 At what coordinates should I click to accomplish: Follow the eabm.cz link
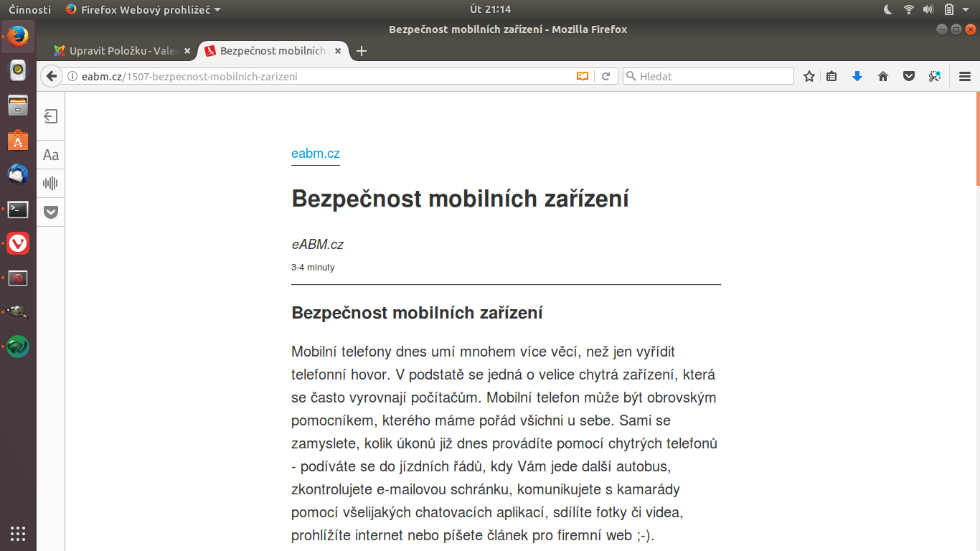(x=316, y=154)
